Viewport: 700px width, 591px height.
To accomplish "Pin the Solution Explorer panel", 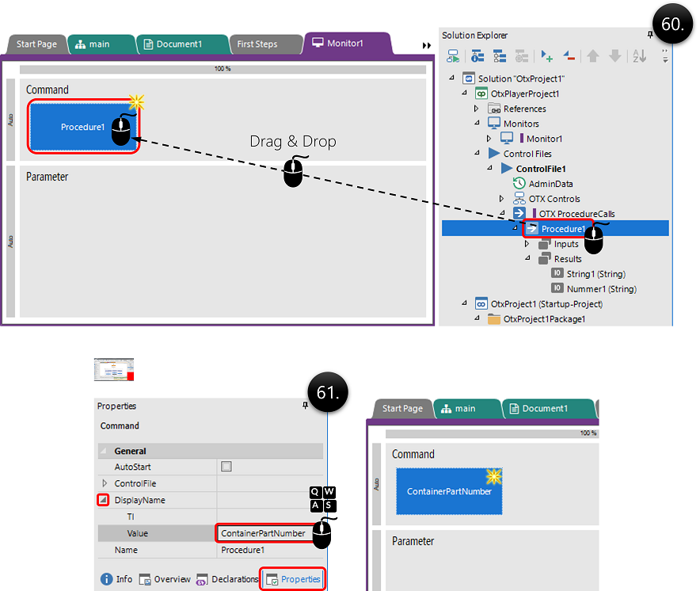I will point(650,35).
